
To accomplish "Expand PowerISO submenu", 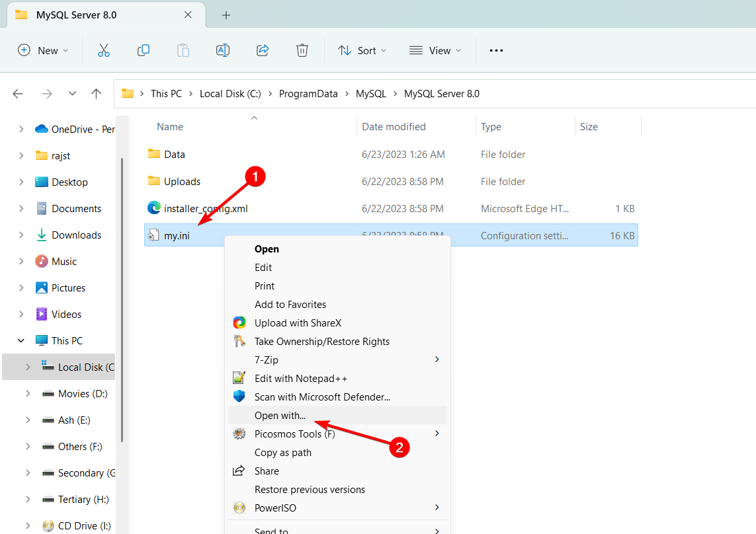I will pos(337,508).
